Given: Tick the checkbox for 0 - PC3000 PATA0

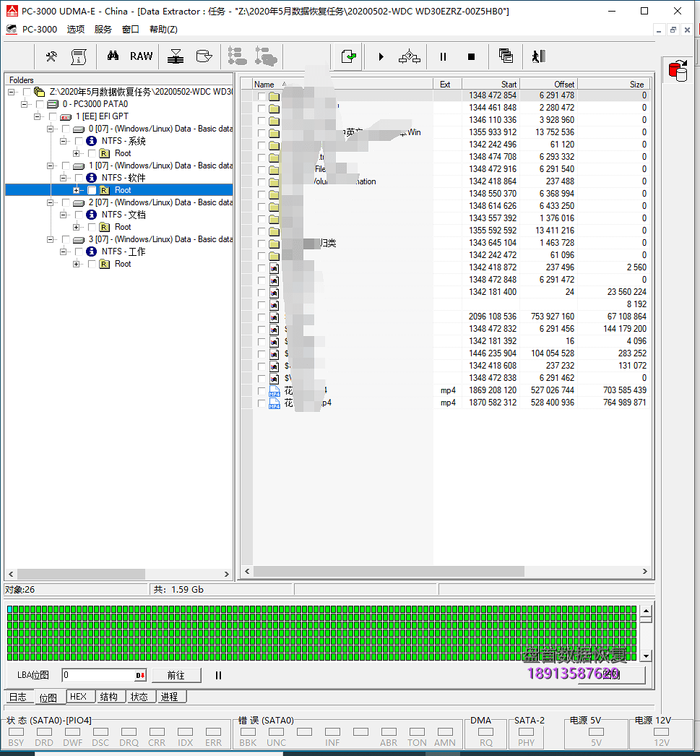Looking at the screenshot, I should (40, 104).
